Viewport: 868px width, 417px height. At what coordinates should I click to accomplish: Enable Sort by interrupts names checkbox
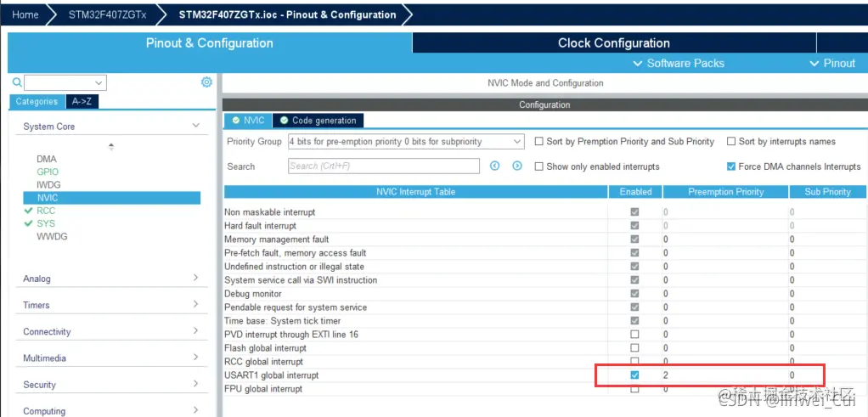coord(730,141)
